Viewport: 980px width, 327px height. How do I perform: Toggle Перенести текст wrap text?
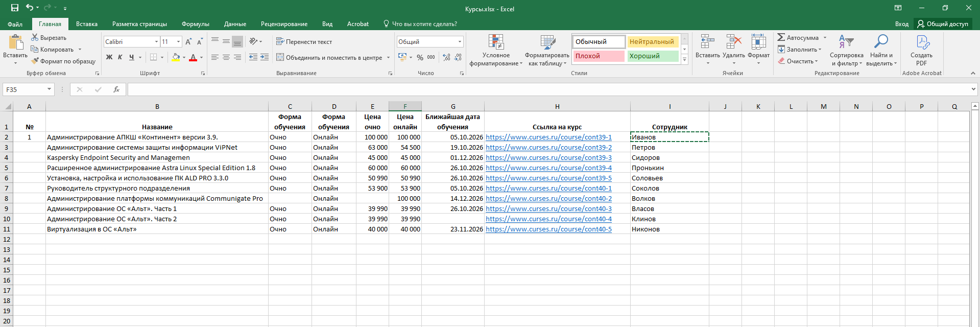coord(304,42)
